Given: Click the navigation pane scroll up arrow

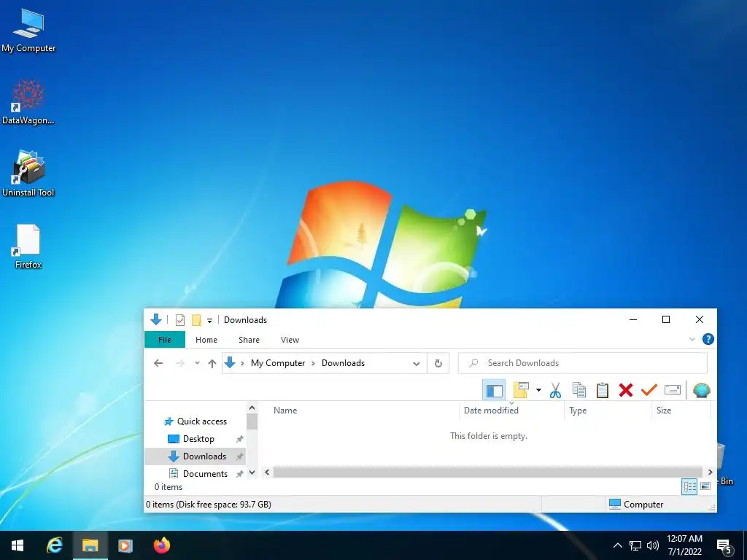Looking at the screenshot, I should [252, 408].
